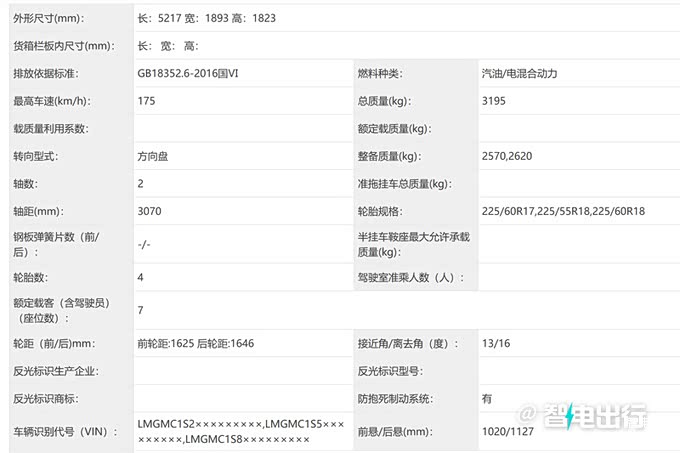Select the rated passenger capacity value 7
Image resolution: width=680 pixels, height=453 pixels.
click(140, 310)
